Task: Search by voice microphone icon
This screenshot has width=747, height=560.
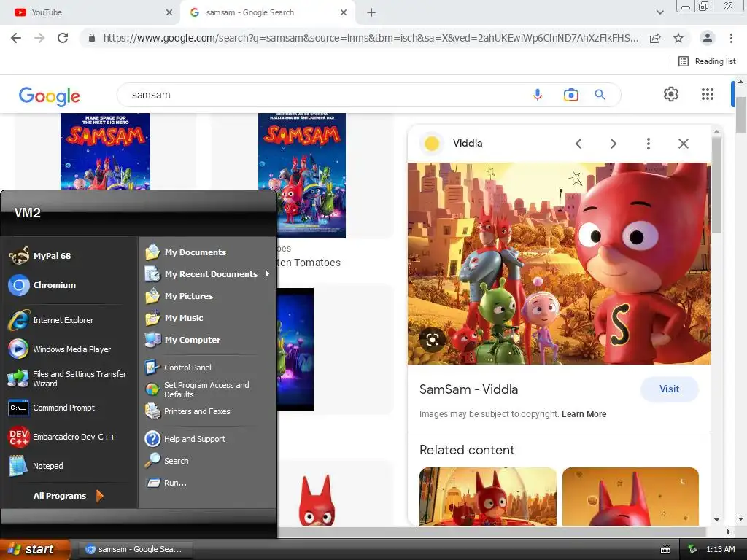Action: pos(538,96)
